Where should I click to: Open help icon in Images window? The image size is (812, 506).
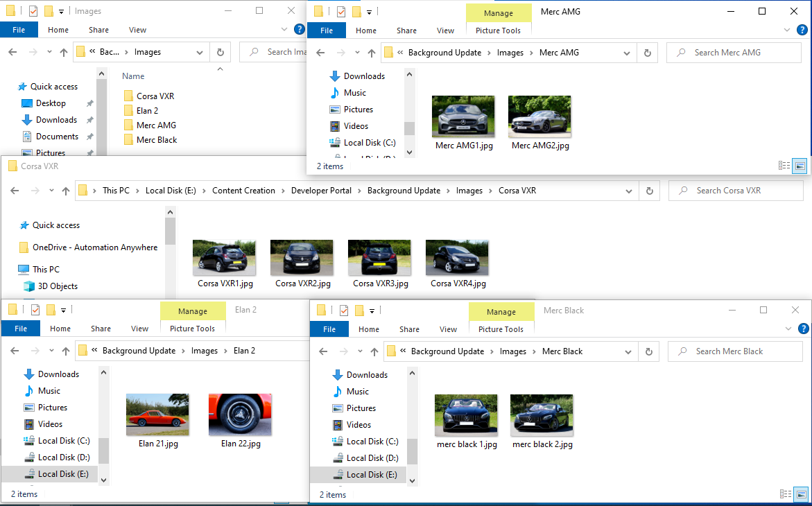(300, 30)
